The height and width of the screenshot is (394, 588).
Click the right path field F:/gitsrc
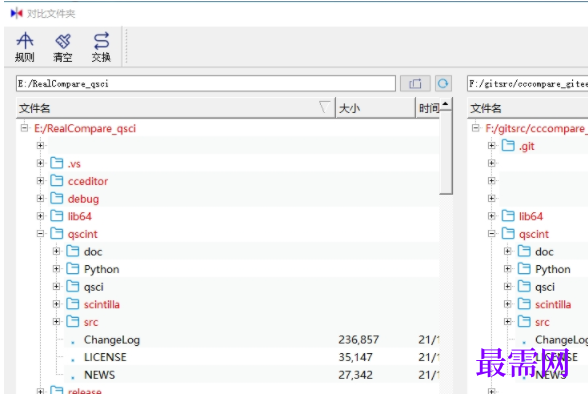(528, 83)
